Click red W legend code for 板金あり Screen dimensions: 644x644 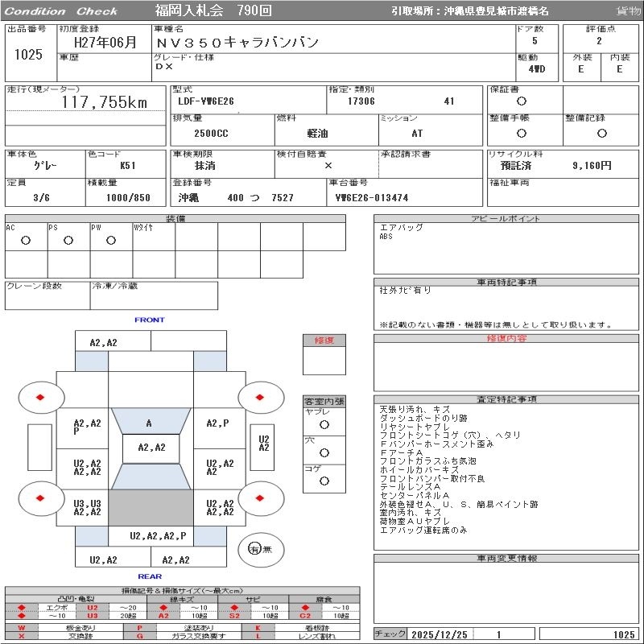click(x=22, y=628)
